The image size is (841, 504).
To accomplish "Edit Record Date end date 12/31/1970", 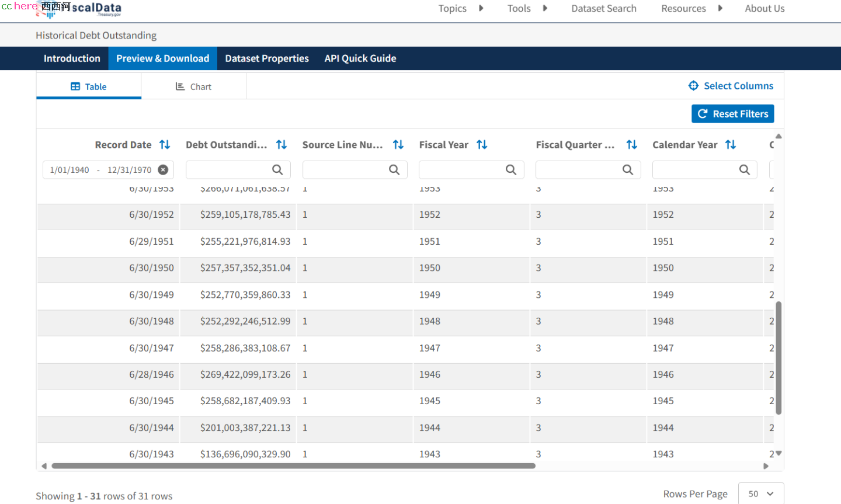I will coord(129,170).
